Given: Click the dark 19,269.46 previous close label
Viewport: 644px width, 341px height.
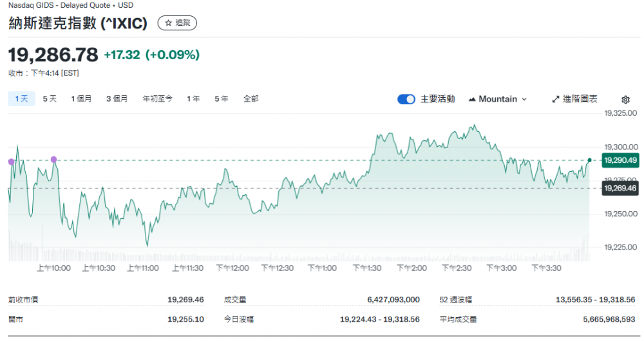Looking at the screenshot, I should 620,188.
